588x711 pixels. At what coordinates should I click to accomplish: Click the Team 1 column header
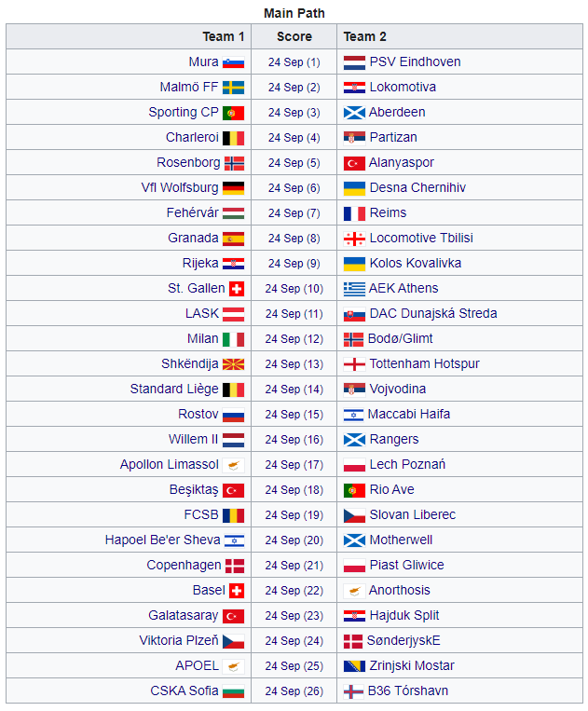pos(224,37)
